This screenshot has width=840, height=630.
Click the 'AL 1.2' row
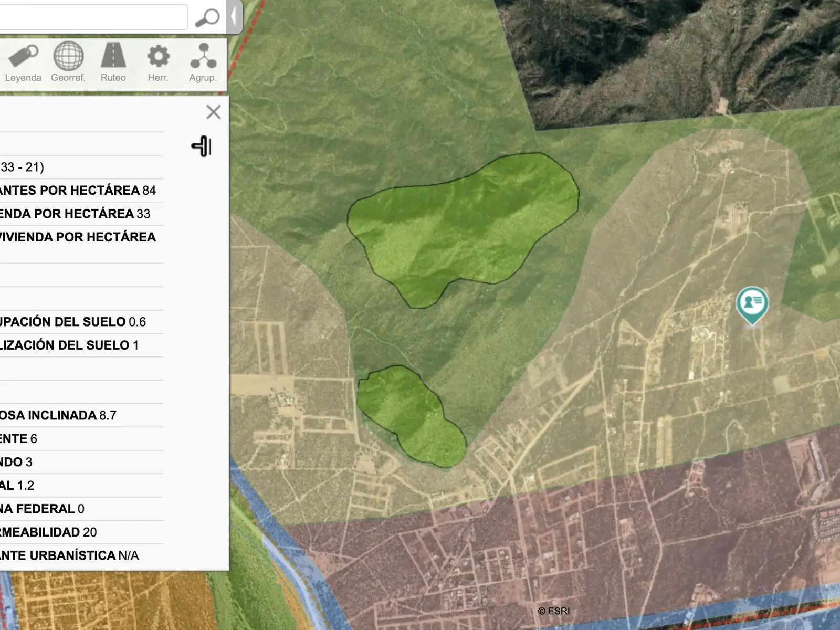click(81, 486)
